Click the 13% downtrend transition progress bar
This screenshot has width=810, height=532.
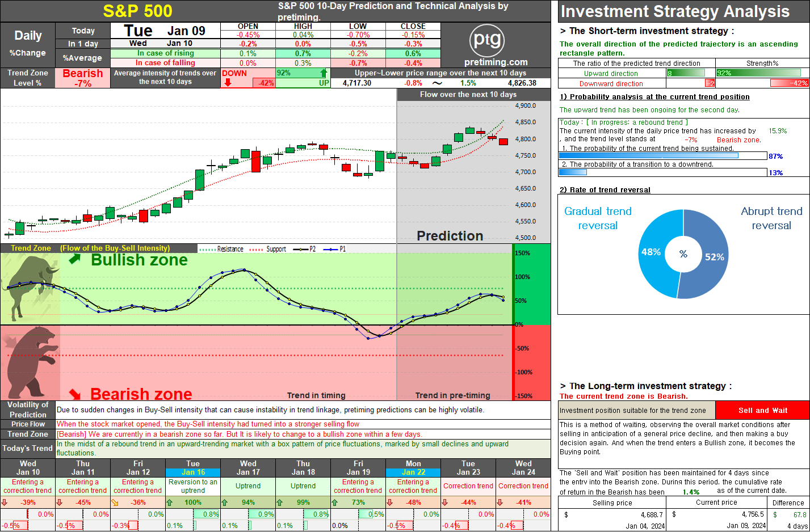(663, 172)
